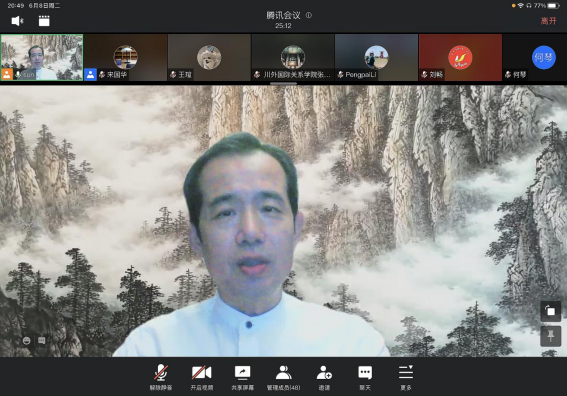Viewport: 567px width, 396px height.
Task: Pin the video with pushpin icon
Action: [550, 336]
